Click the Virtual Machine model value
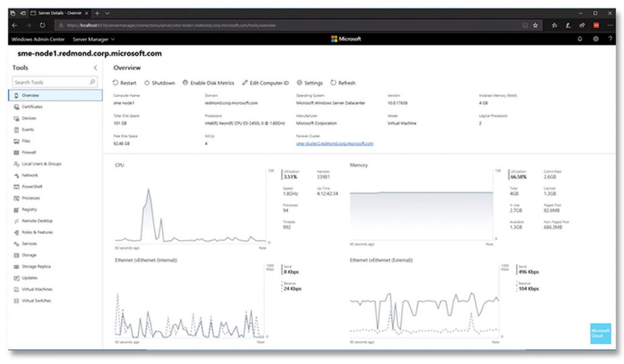The image size is (624, 364). point(402,123)
